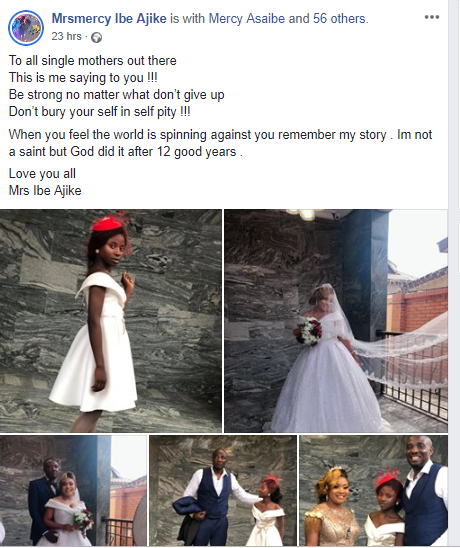Open photo of man in vest with girl
The width and height of the screenshot is (460, 548).
coord(223,491)
